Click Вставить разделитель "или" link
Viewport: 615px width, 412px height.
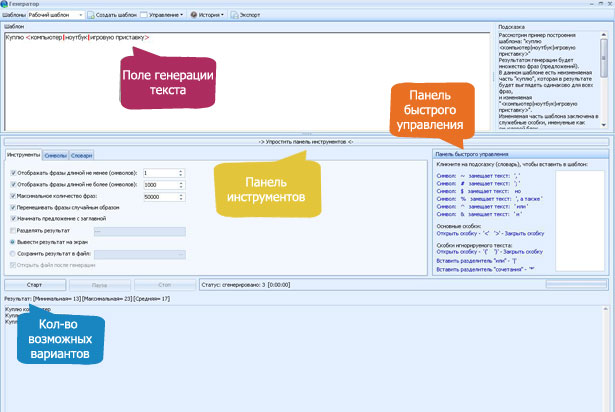[x=477, y=261]
